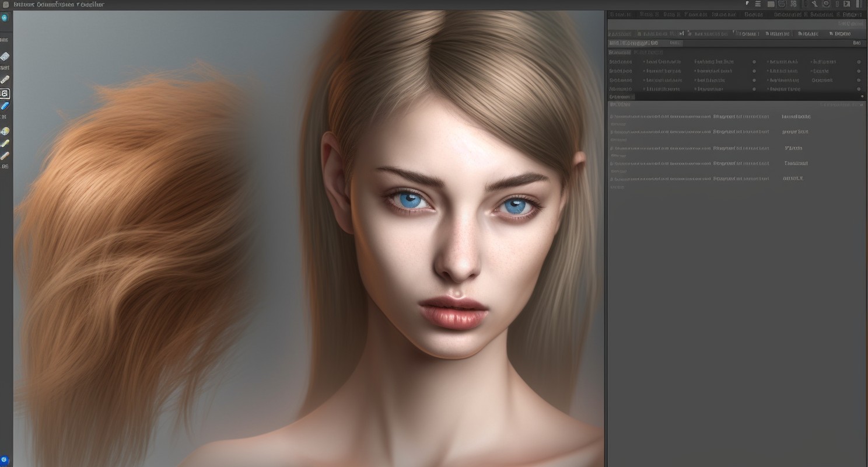Pick the brush tool below the eraser
868x467 pixels.
5,79
